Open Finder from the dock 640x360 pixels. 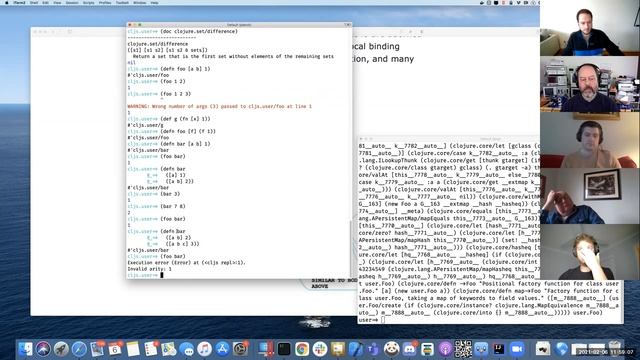pyautogui.click(x=25, y=349)
